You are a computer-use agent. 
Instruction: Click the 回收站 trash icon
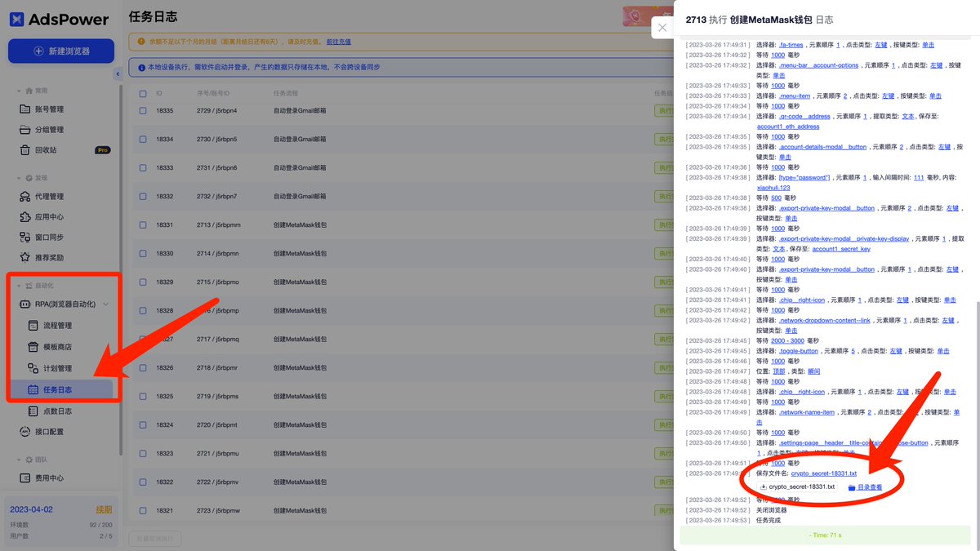pos(25,150)
